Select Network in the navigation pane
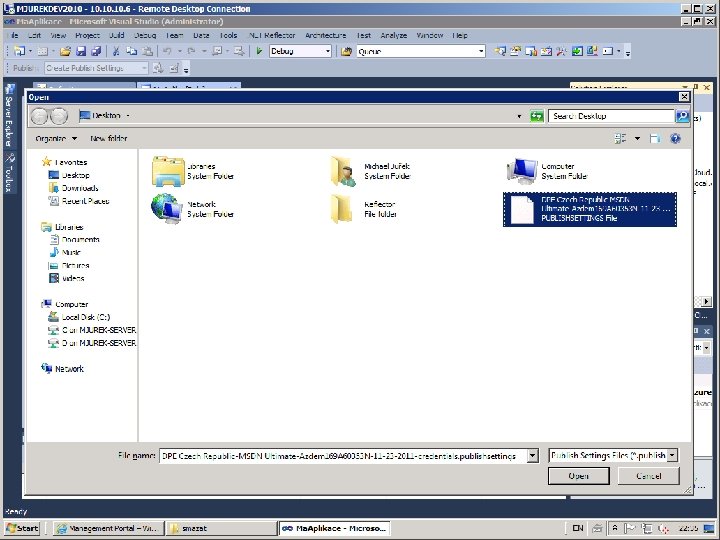Screen dimensions: 720x540 [62, 368]
